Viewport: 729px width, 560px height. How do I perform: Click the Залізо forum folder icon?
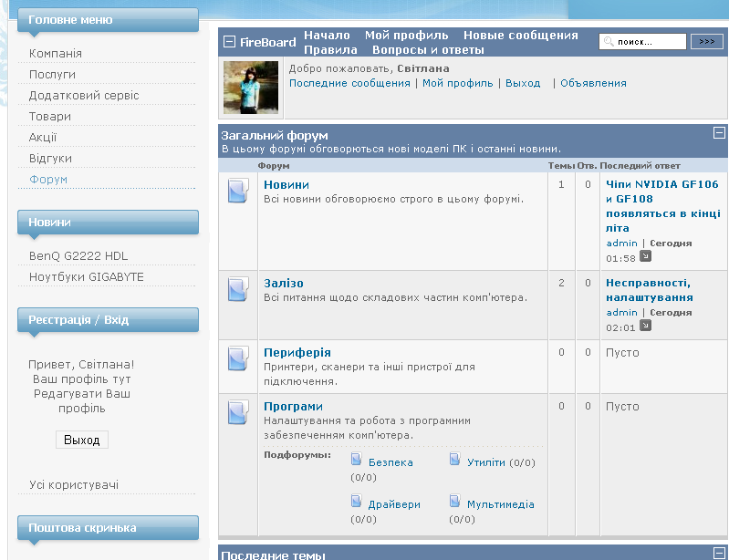238,289
